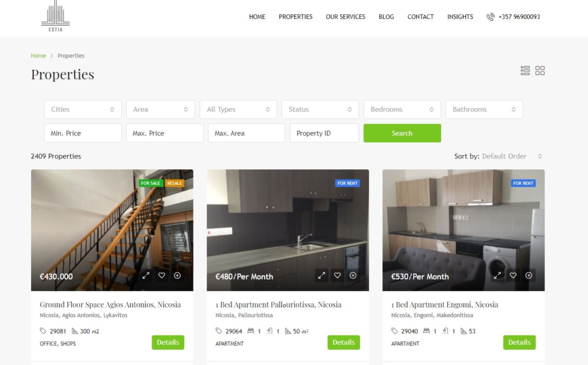Click the area icon next to 50 m²
Viewport: 588px width, 365px height.
tap(288, 331)
